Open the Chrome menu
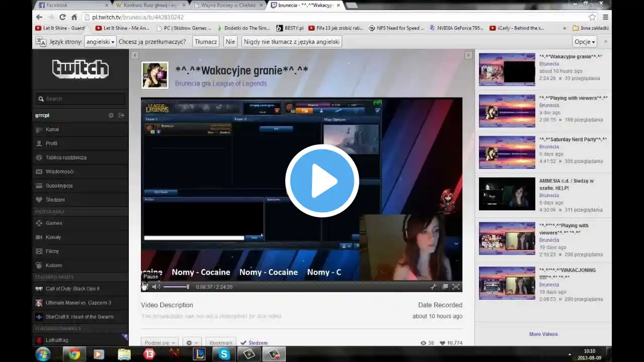The image size is (644, 362). click(606, 17)
